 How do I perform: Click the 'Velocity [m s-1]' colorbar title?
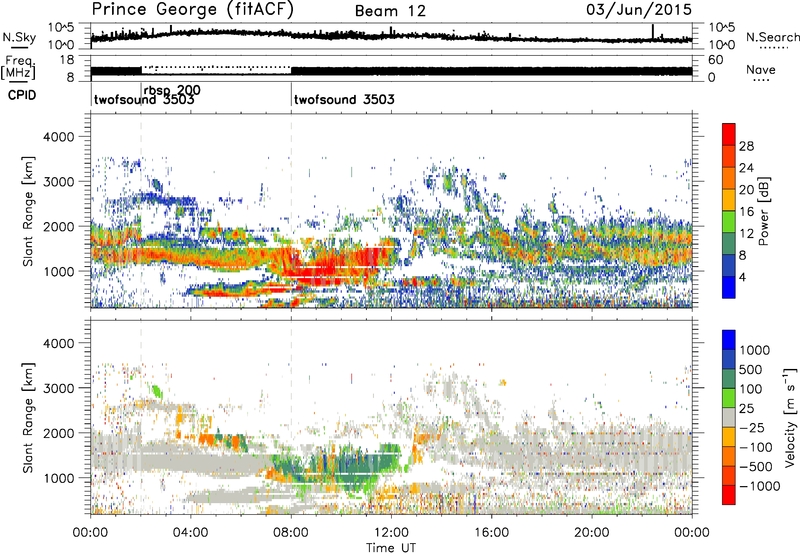790,417
